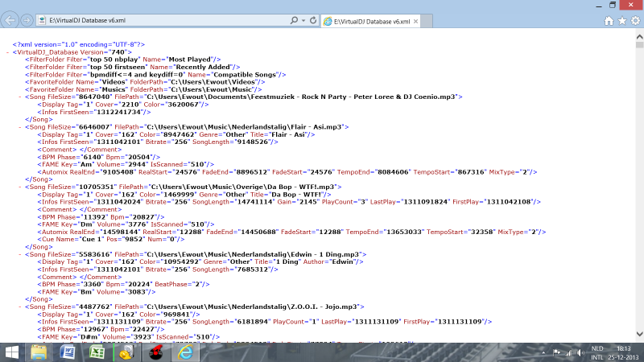The height and width of the screenshot is (362, 644).
Task: Click the scrollbar up arrow
Action: pyautogui.click(x=639, y=36)
